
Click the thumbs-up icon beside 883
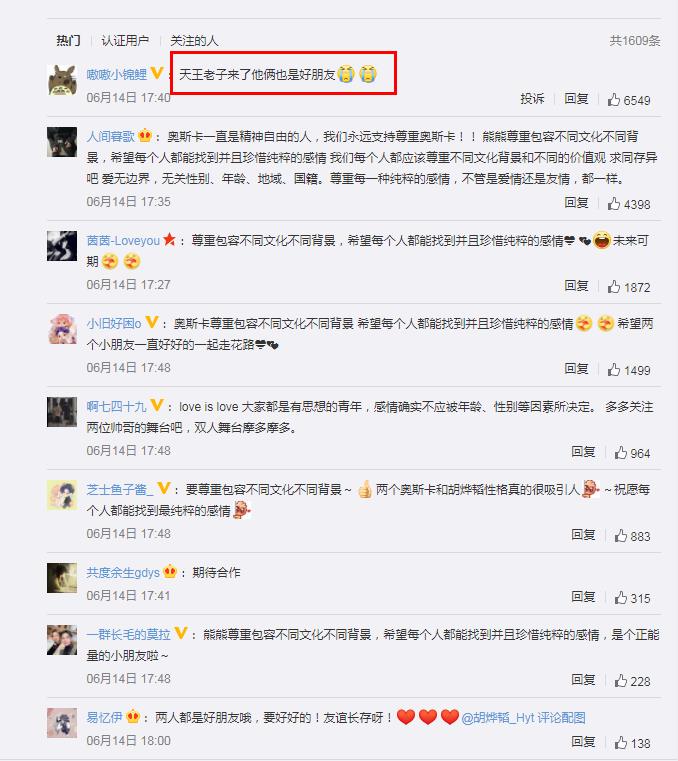coord(621,536)
